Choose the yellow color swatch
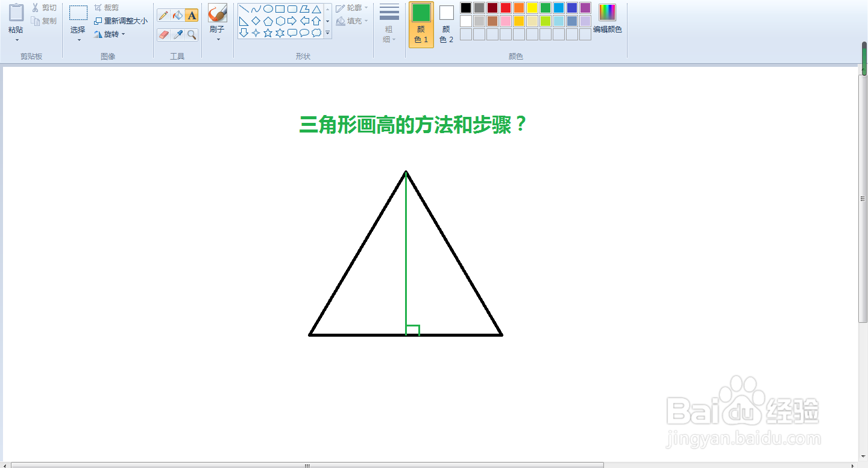Screen dimensions: 868x468 532,8
